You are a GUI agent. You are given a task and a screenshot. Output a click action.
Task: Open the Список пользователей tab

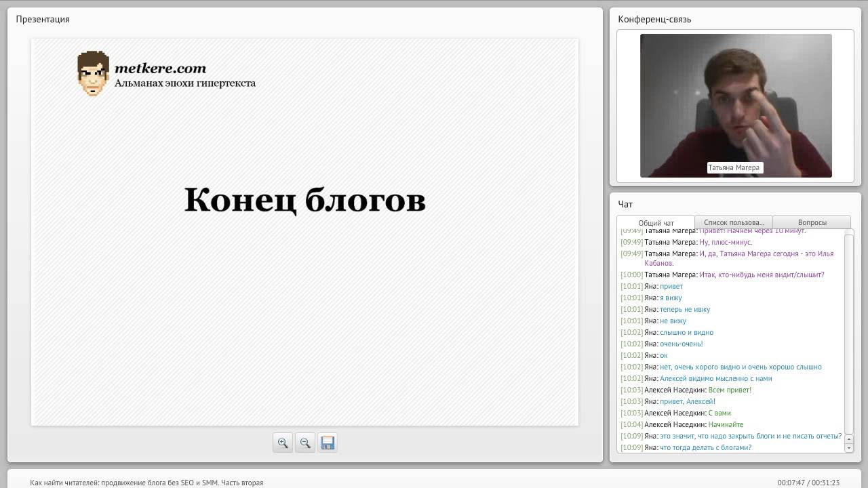click(x=734, y=222)
